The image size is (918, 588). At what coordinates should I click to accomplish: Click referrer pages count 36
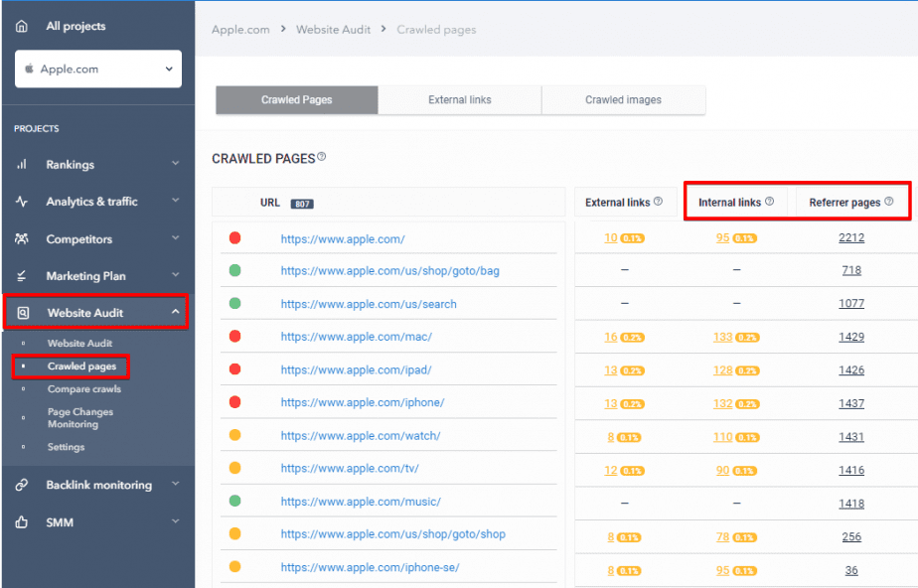(x=851, y=570)
